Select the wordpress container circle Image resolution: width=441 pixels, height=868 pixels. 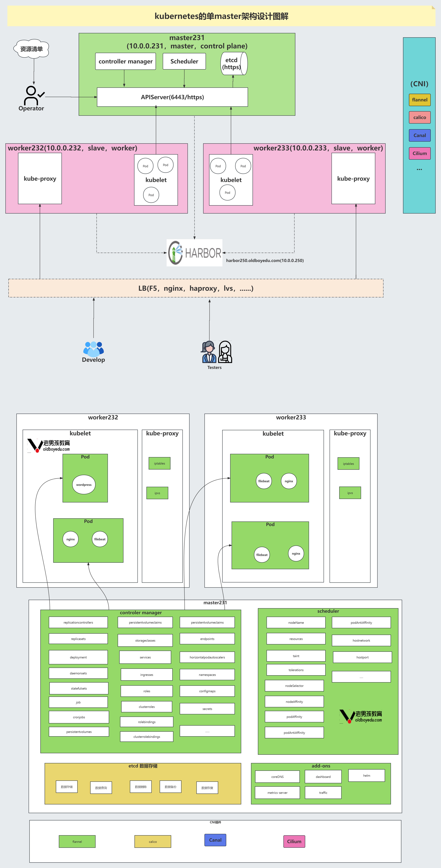tap(84, 484)
